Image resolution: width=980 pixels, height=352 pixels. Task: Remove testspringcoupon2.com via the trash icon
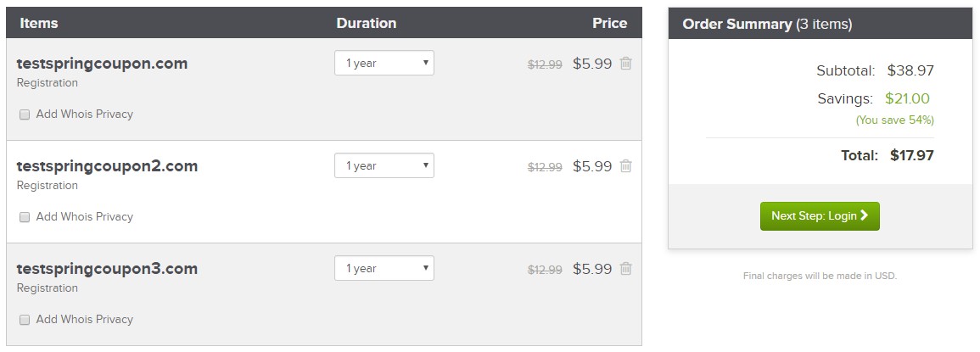pyautogui.click(x=625, y=165)
